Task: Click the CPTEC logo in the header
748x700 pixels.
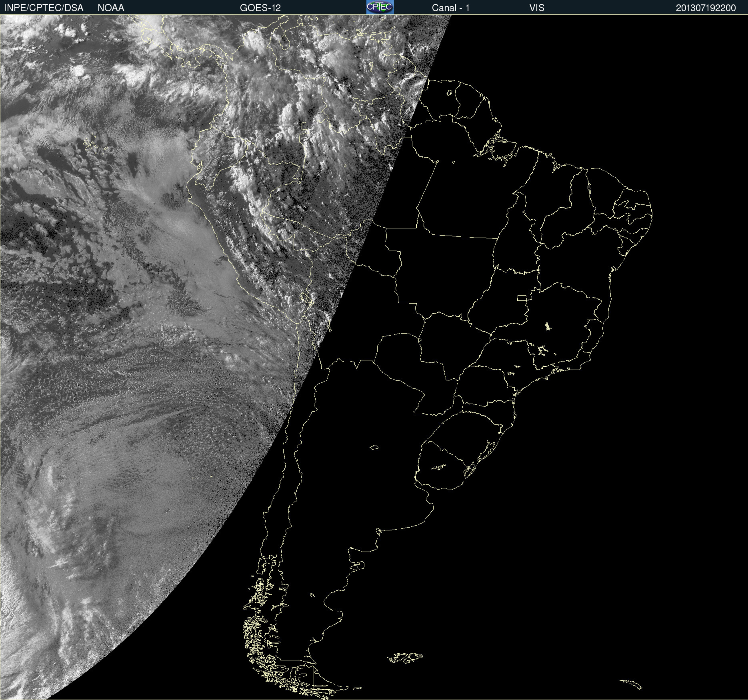Action: [x=380, y=7]
